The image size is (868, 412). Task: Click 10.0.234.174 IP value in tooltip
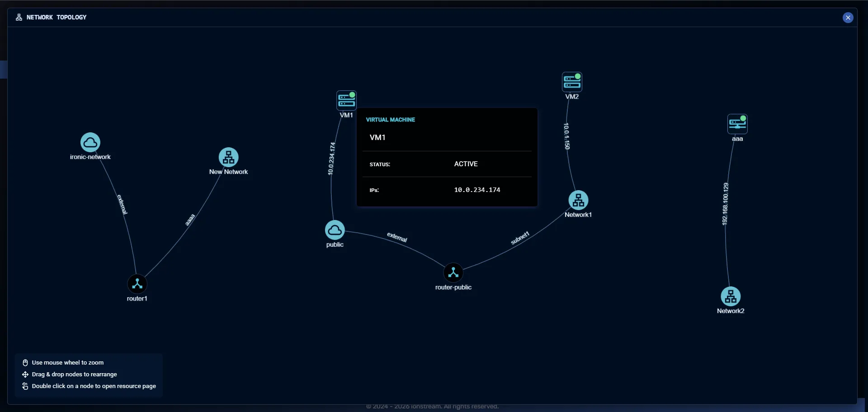point(477,190)
